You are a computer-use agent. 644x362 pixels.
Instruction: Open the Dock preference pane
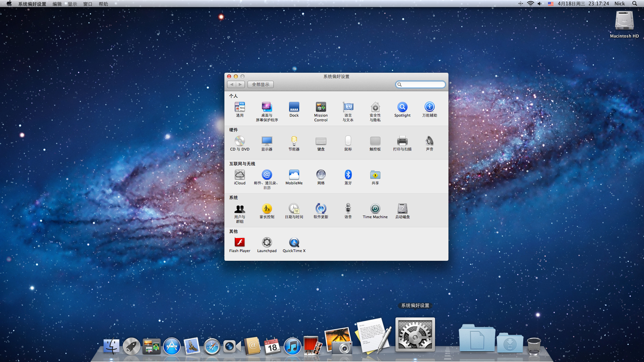pos(294,107)
